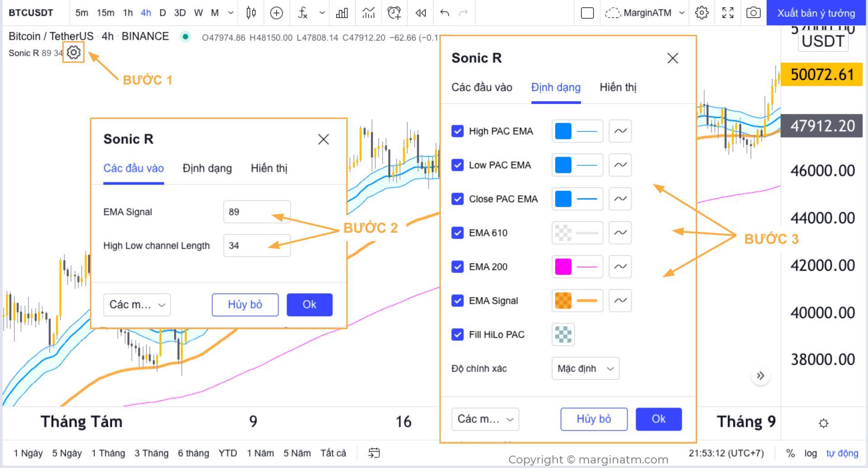
Task: Open line style options for EMA Signal
Action: click(x=620, y=301)
